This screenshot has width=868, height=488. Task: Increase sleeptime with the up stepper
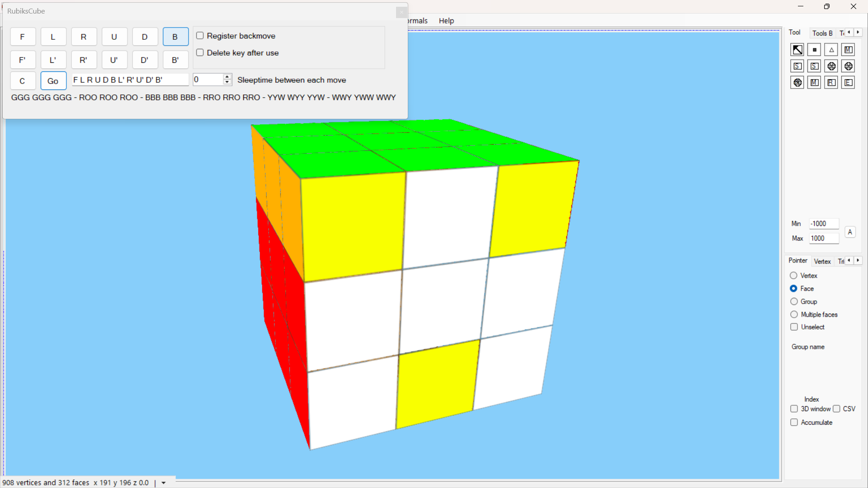coord(227,77)
